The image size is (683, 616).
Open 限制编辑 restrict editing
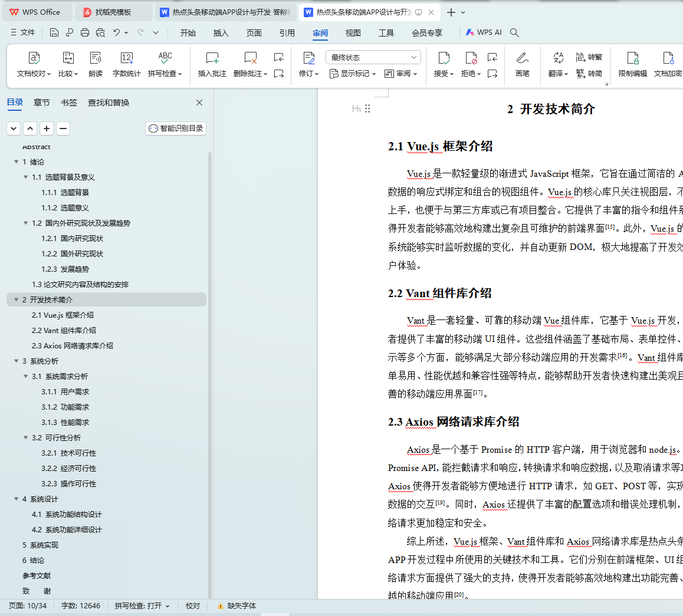[x=632, y=64]
